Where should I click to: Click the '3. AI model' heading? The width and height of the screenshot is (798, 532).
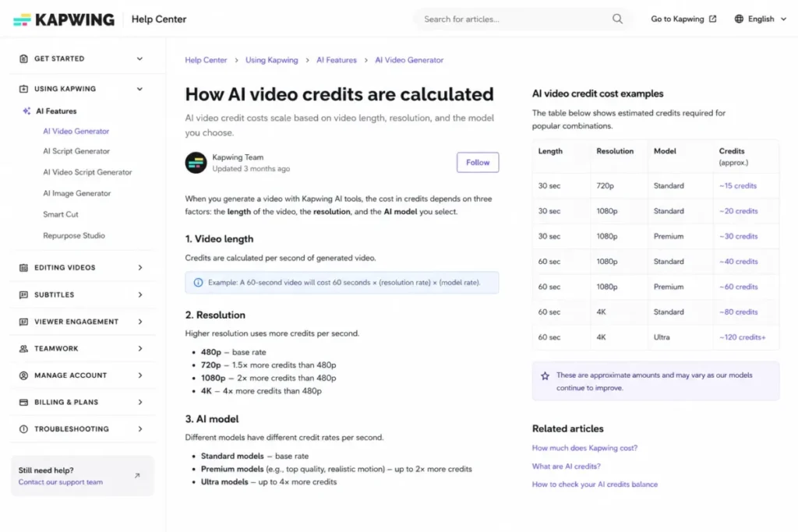click(212, 419)
